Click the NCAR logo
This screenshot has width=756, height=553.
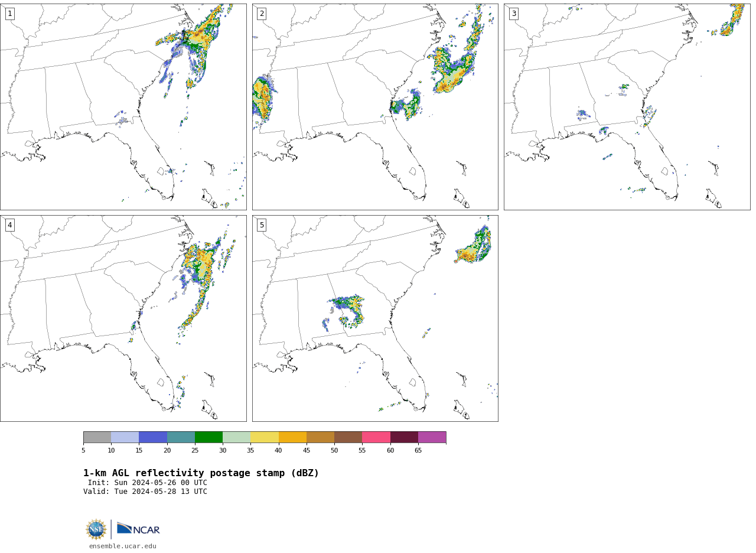[x=138, y=529]
